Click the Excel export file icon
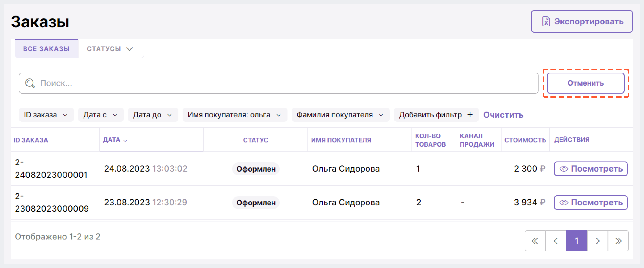 [x=546, y=21]
